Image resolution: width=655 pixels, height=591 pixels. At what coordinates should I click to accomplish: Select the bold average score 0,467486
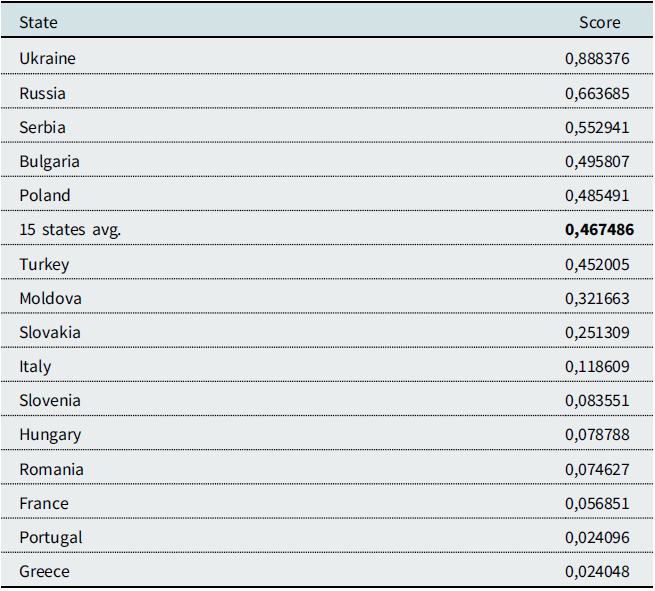coord(600,230)
